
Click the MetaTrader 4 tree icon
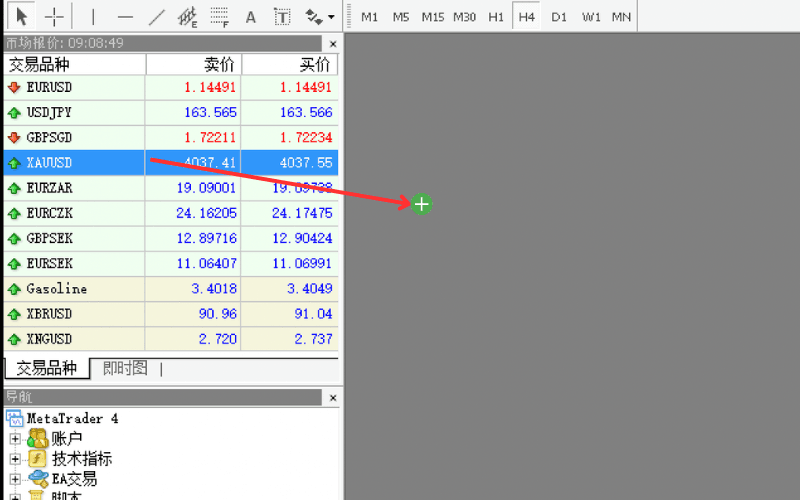click(x=15, y=419)
